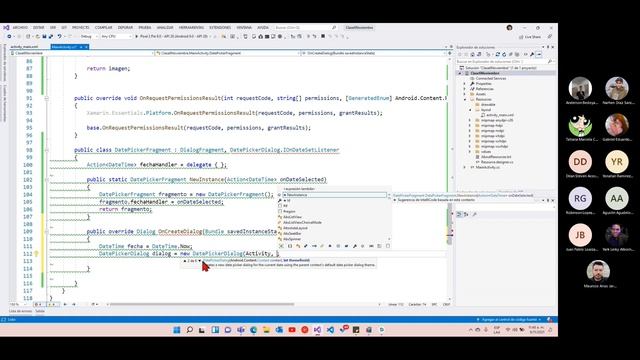Viewport: 640px width, 360px height.
Task: Open the EXTENSIONES menu
Action: 220,27
